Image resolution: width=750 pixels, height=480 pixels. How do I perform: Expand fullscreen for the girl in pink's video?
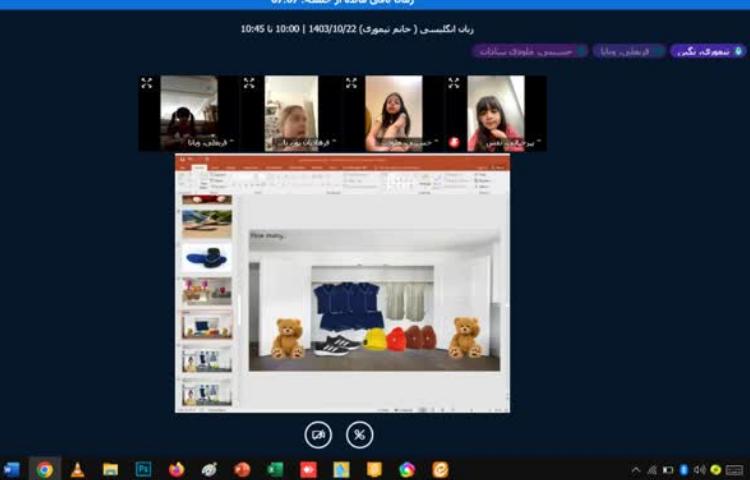click(453, 83)
